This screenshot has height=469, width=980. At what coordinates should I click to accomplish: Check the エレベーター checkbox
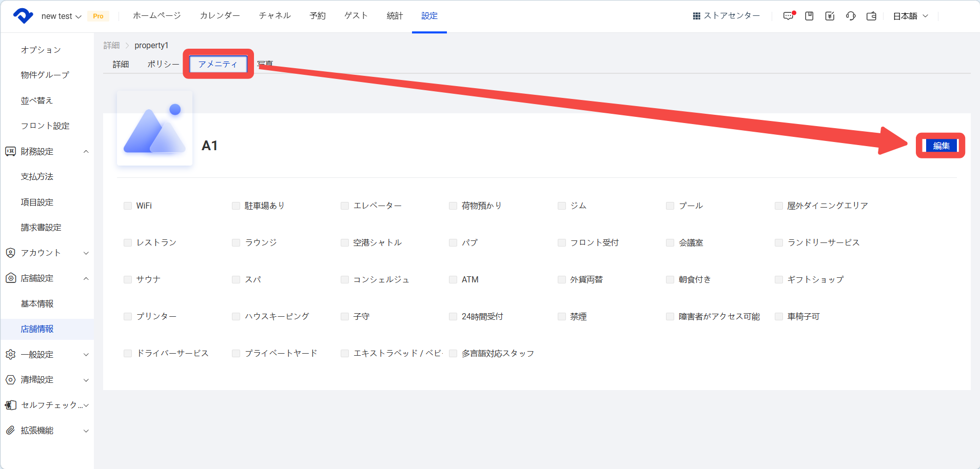click(345, 206)
